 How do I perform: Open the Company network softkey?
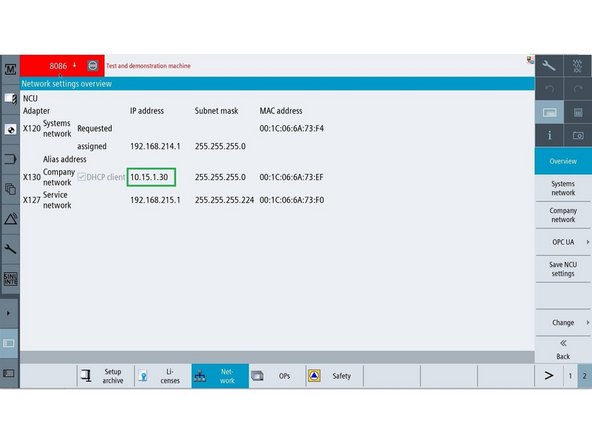point(563,215)
